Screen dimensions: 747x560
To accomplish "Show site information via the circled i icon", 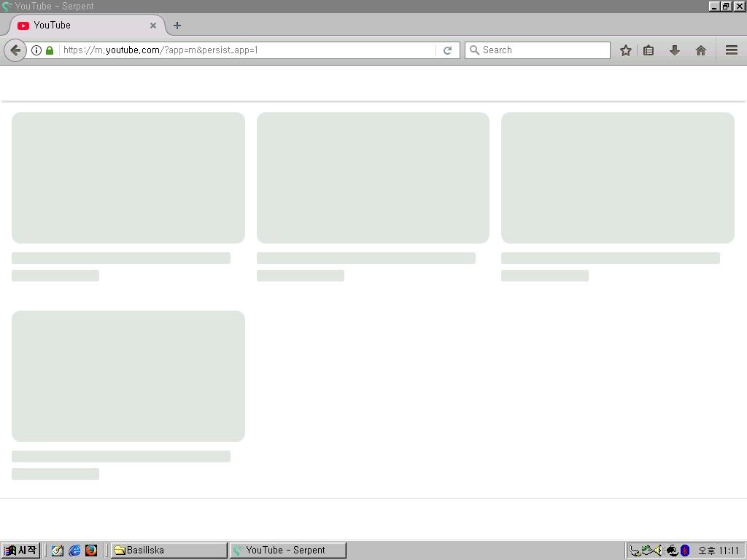I will [36, 50].
